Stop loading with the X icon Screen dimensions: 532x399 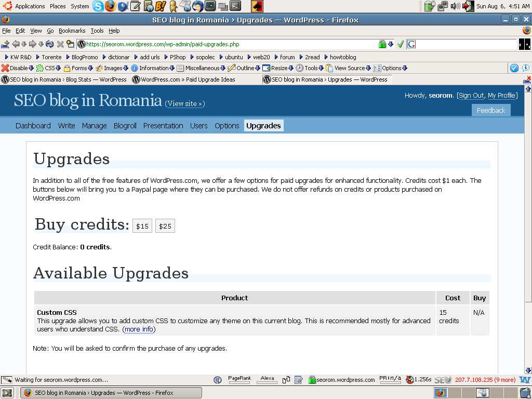(x=60, y=44)
